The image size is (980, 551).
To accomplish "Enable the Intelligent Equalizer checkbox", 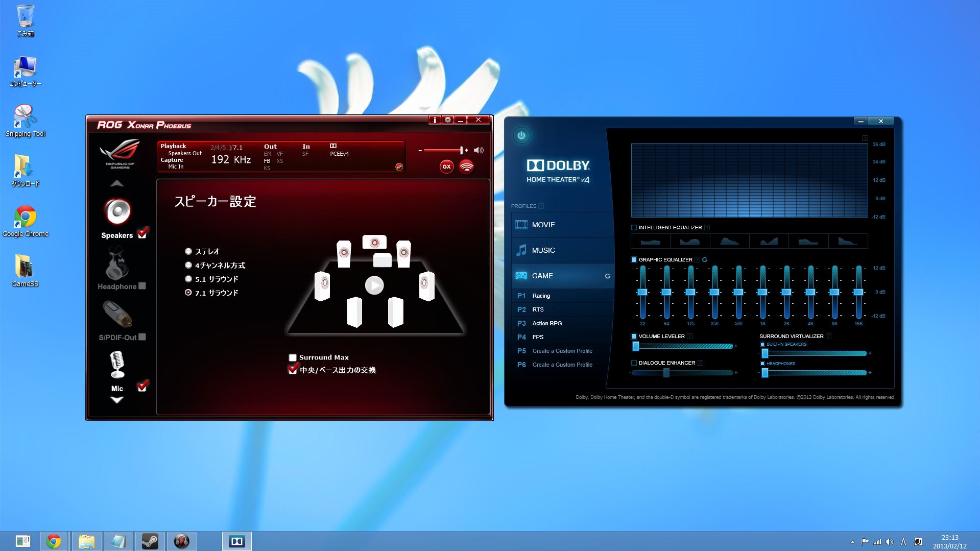I will click(634, 228).
